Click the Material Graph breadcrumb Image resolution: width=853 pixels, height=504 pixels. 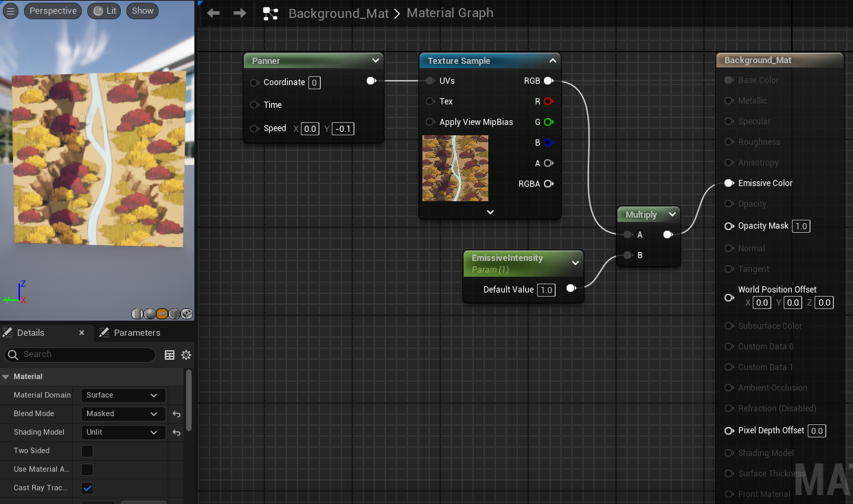point(450,13)
